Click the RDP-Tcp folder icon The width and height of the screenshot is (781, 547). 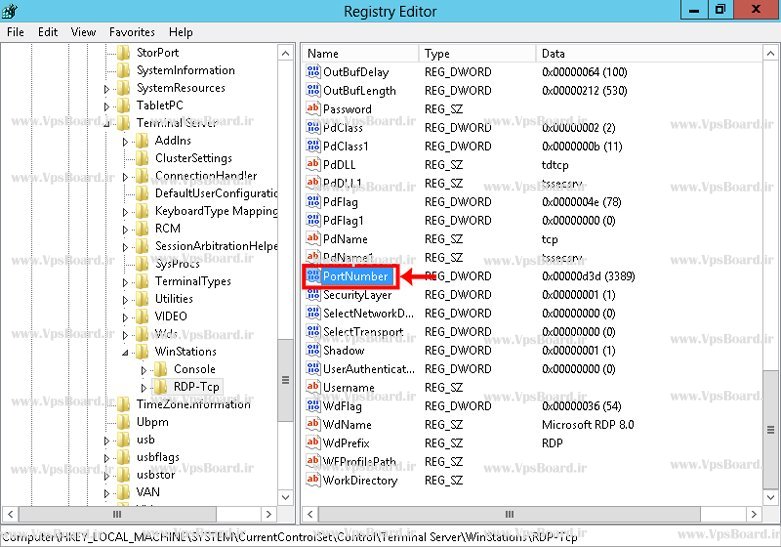click(160, 387)
